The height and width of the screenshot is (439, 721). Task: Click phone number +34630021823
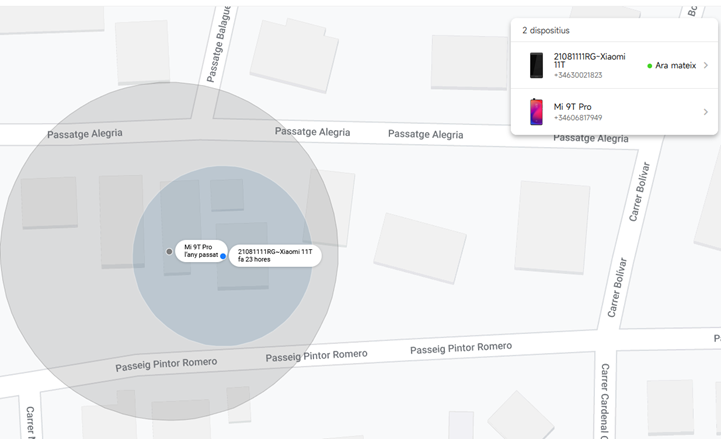578,75
